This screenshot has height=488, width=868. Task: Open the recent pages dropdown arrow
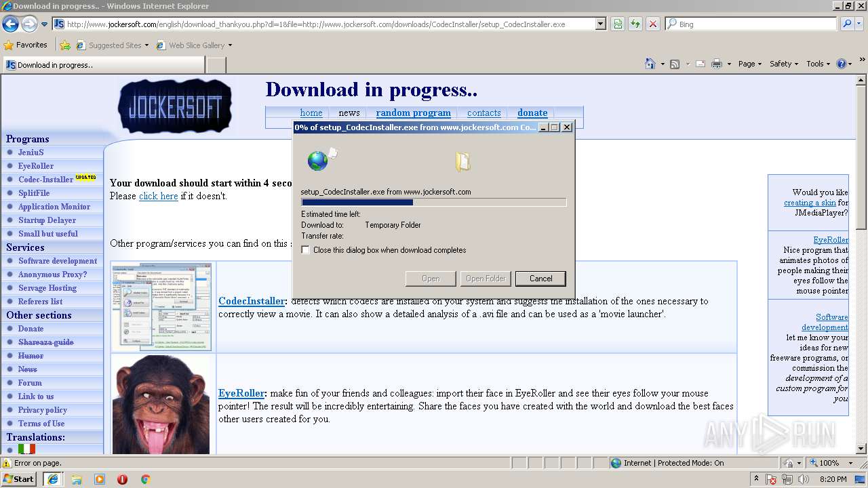pyautogui.click(x=44, y=24)
